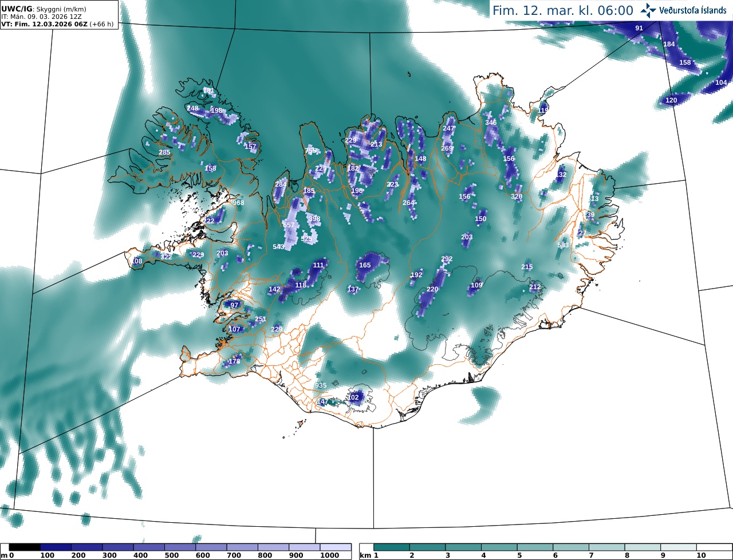Click the 'VT: Fim. 12.03.2026 06Z (+66 h)' line
This screenshot has width=733, height=560.
pyautogui.click(x=57, y=24)
